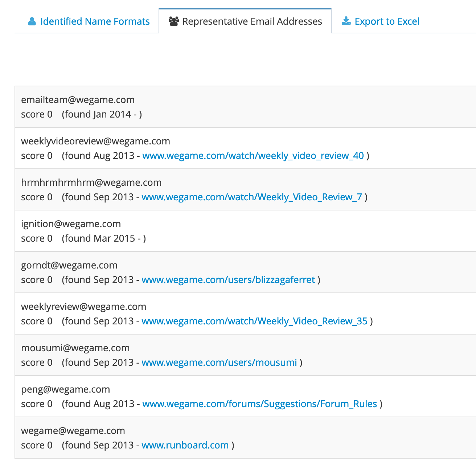Viewport: 476px width, 463px height.
Task: Visit the users/blizzagaferret profile link
Action: click(x=228, y=280)
